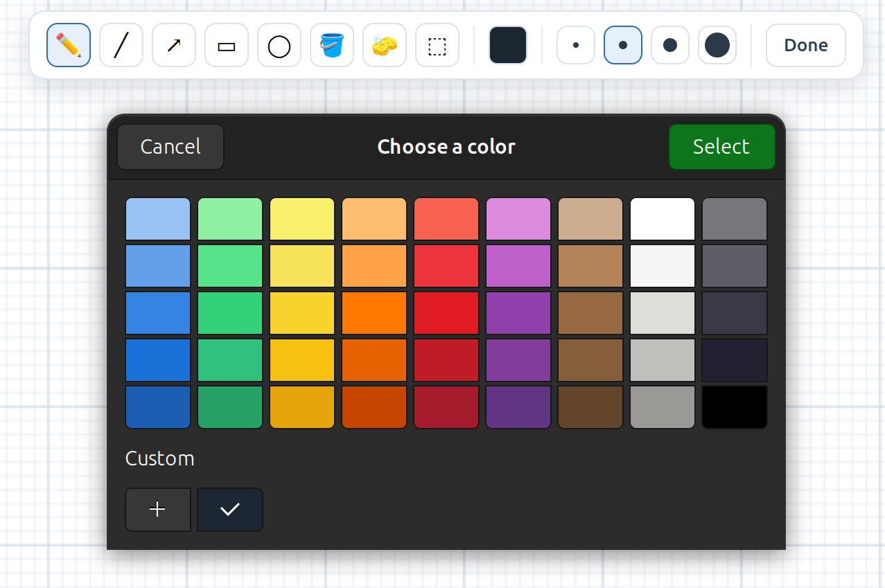
Task: Pick the darkest red swatch
Action: tap(446, 407)
